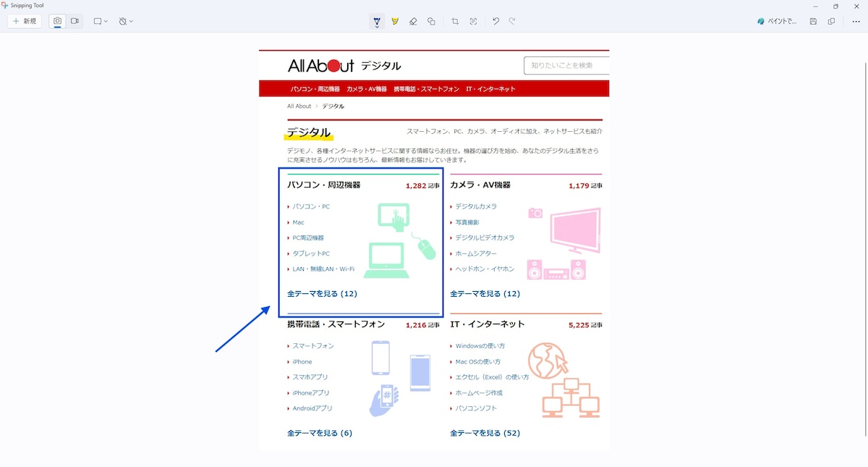
Task: Maximize the Snipping Tool window
Action: 835,6
